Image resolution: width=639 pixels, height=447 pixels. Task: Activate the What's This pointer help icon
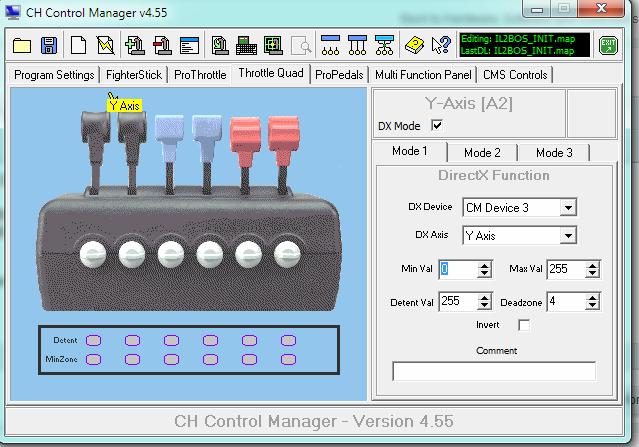coord(441,45)
